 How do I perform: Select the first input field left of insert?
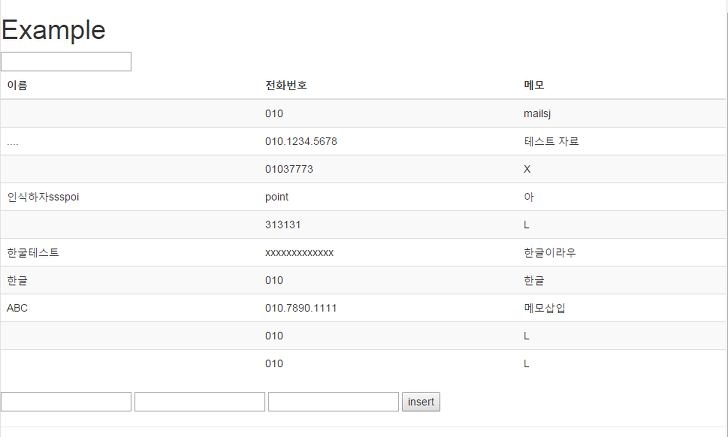coord(66,402)
